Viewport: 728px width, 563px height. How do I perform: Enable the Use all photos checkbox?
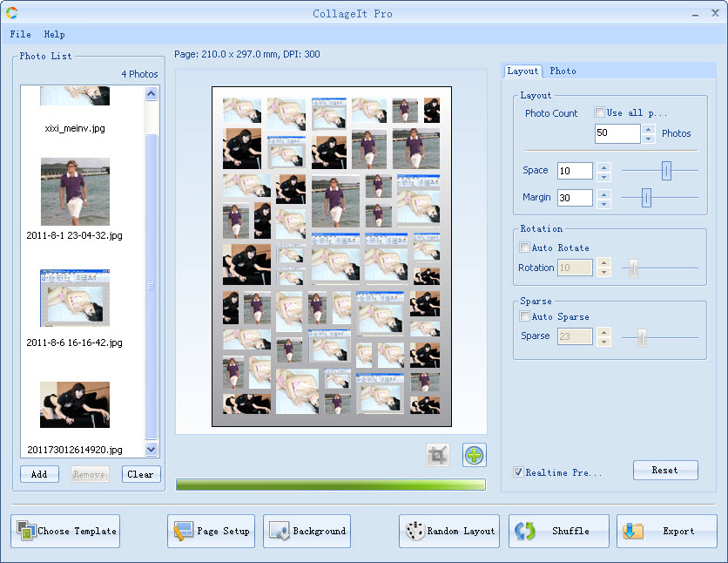tap(599, 112)
